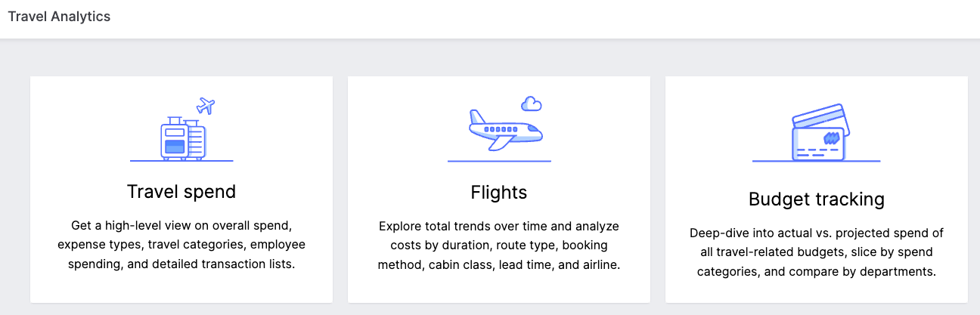Click the Travel Analytics page title
This screenshot has width=980, height=315.
(59, 17)
